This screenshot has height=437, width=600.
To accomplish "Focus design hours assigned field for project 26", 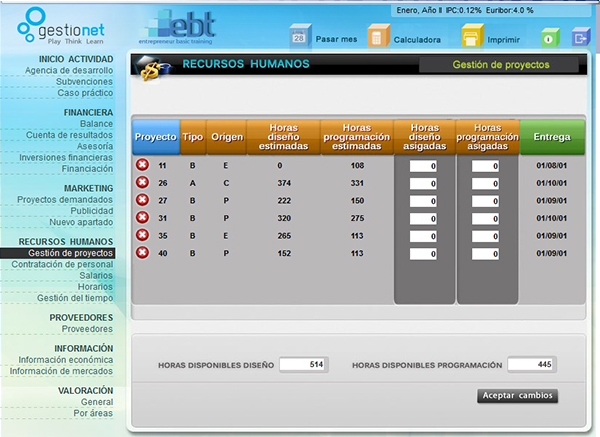I will click(423, 184).
